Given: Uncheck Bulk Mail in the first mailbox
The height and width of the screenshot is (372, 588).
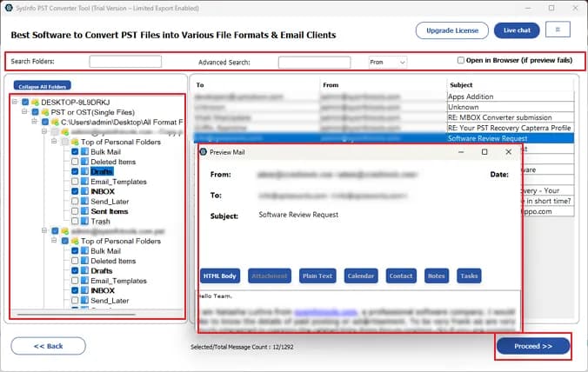Looking at the screenshot, I should [x=75, y=151].
